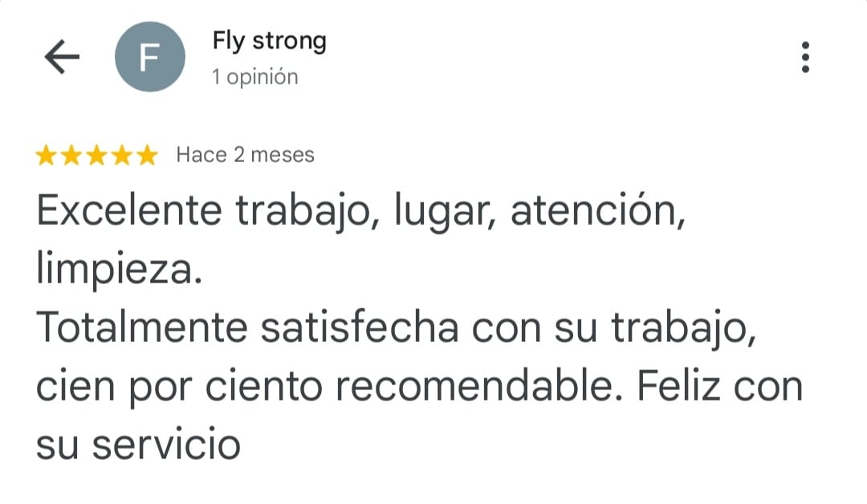Select the second yellow rating star
Image resolution: width=867 pixels, height=504 pixels.
coord(71,155)
